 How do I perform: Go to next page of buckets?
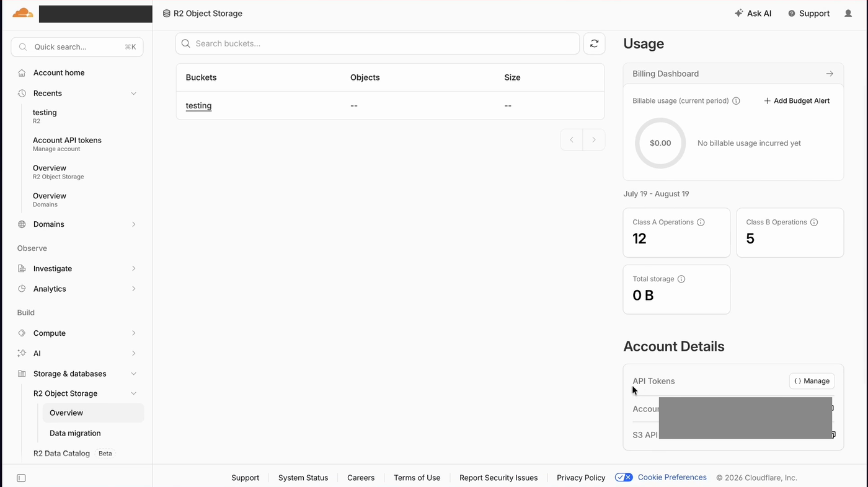594,139
